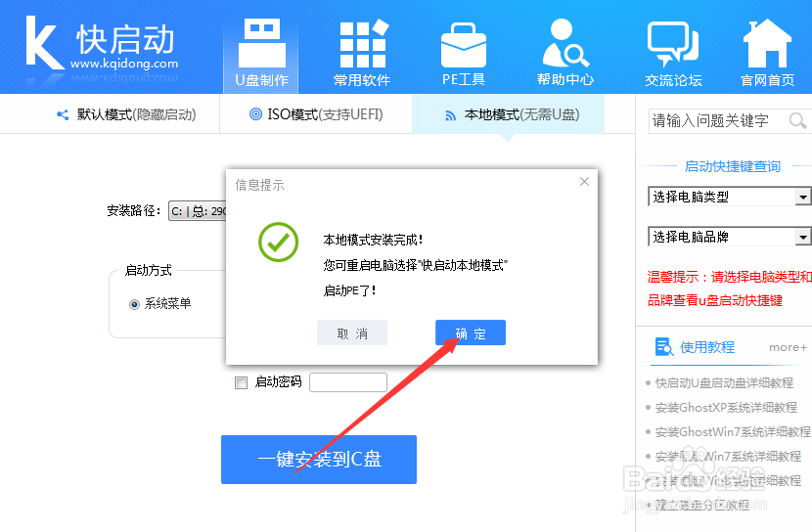Open the U盘制作 section icon
812x532 pixels.
pyautogui.click(x=261, y=43)
